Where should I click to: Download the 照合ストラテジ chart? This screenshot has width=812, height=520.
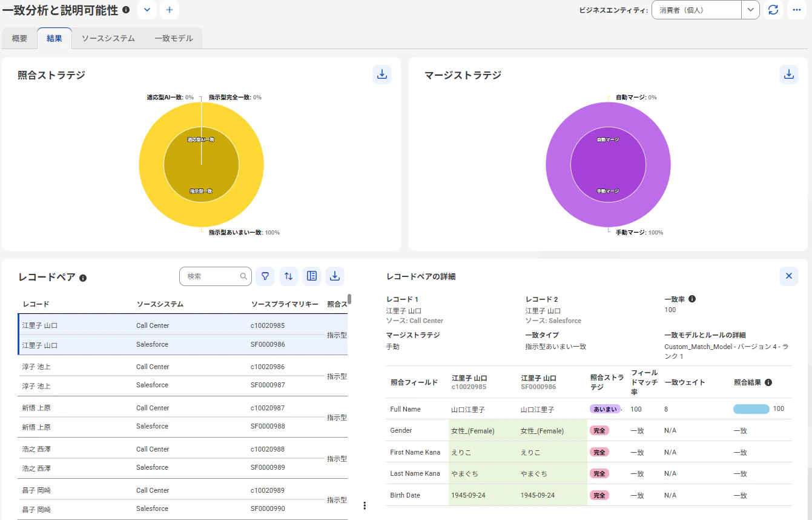pos(381,75)
